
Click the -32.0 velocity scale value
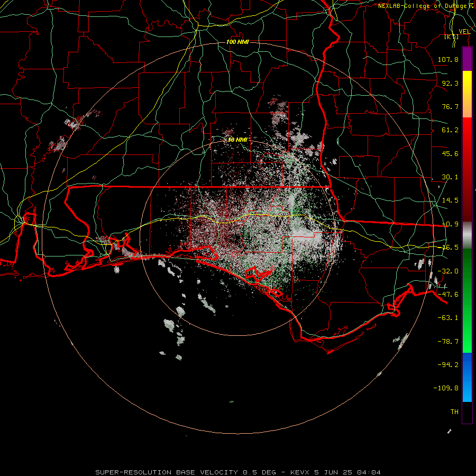(x=448, y=271)
